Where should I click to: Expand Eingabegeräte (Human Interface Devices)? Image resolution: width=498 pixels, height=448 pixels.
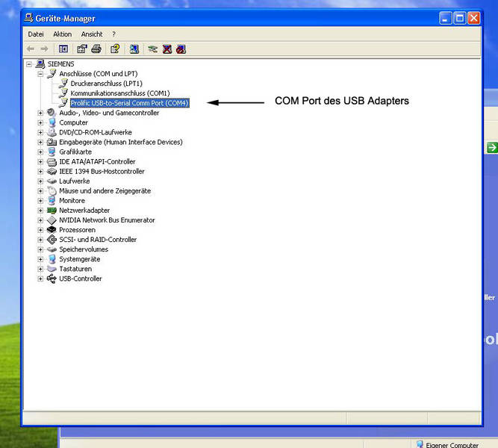(40, 143)
